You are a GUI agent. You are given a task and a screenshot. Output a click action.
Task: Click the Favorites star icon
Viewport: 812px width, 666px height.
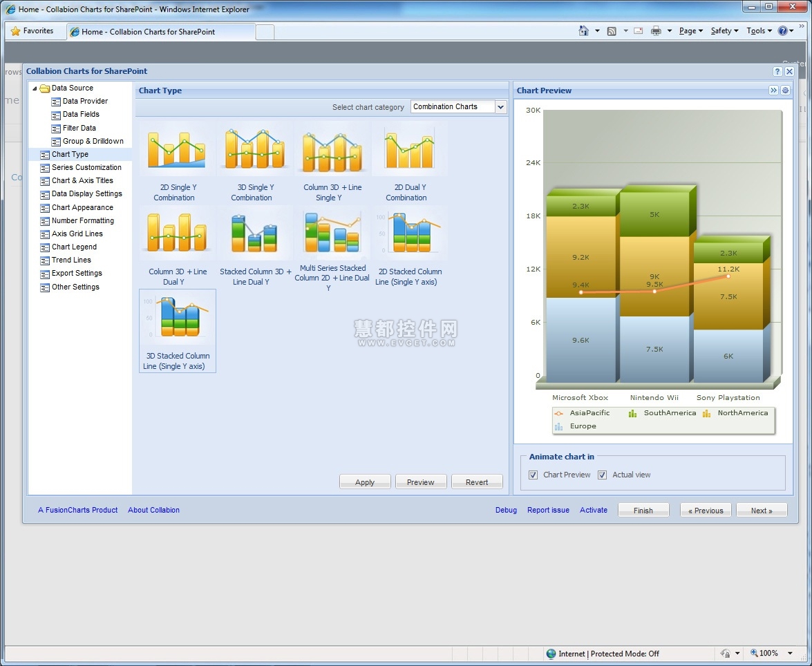tap(15, 31)
